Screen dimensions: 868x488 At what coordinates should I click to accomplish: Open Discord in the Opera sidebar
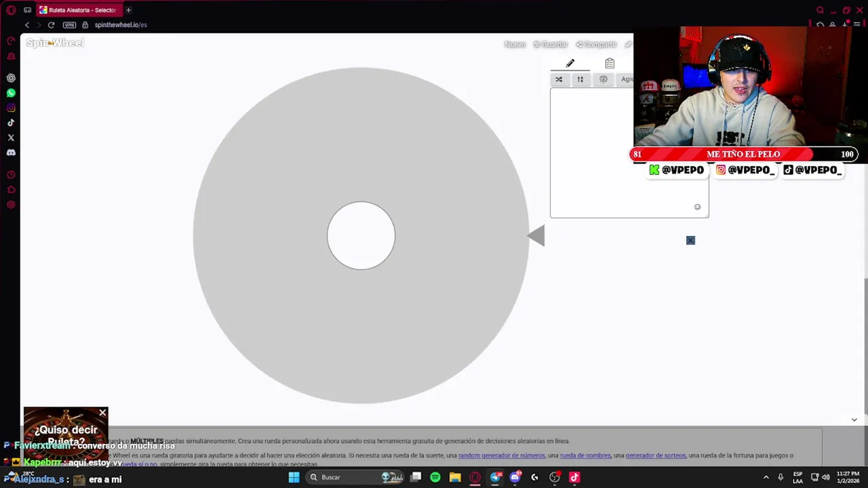pos(11,152)
